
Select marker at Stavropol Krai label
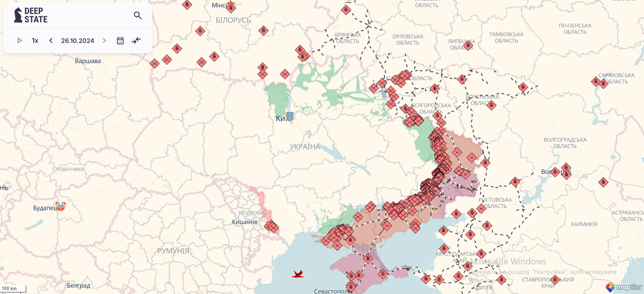click(x=555, y=280)
